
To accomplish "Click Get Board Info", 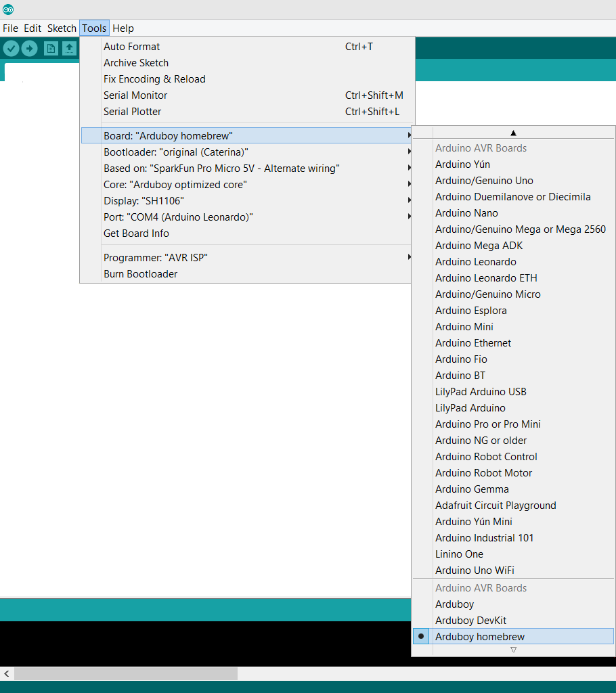I will (136, 233).
